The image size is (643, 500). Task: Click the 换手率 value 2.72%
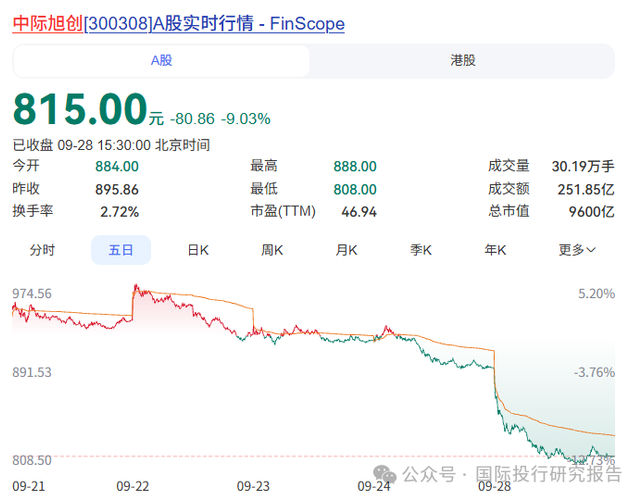[120, 212]
